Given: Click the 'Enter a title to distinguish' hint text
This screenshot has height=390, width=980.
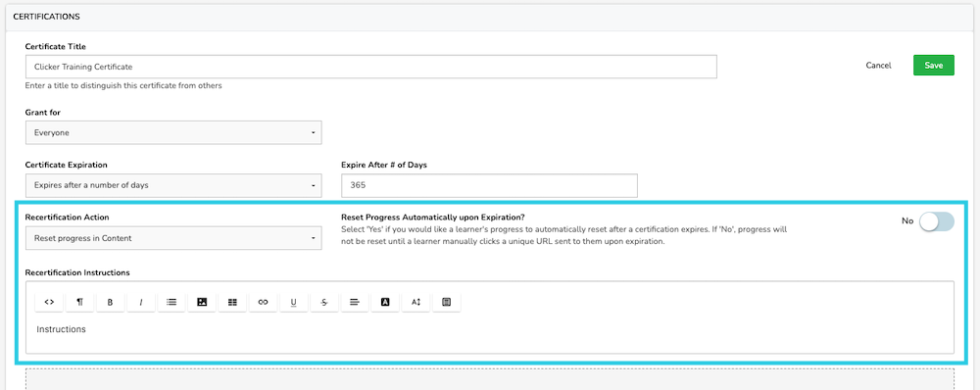Looking at the screenshot, I should (x=123, y=85).
